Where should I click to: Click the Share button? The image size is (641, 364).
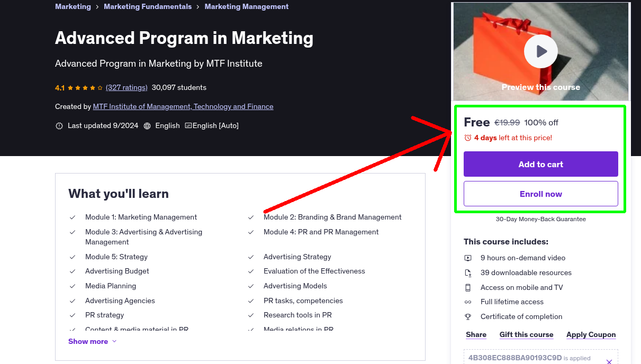pyautogui.click(x=476, y=335)
